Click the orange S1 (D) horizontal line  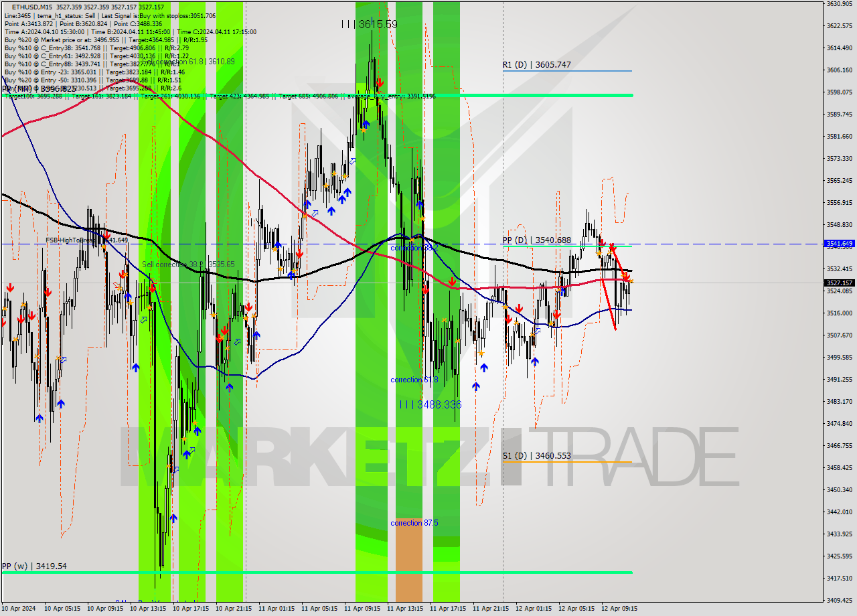(x=567, y=462)
